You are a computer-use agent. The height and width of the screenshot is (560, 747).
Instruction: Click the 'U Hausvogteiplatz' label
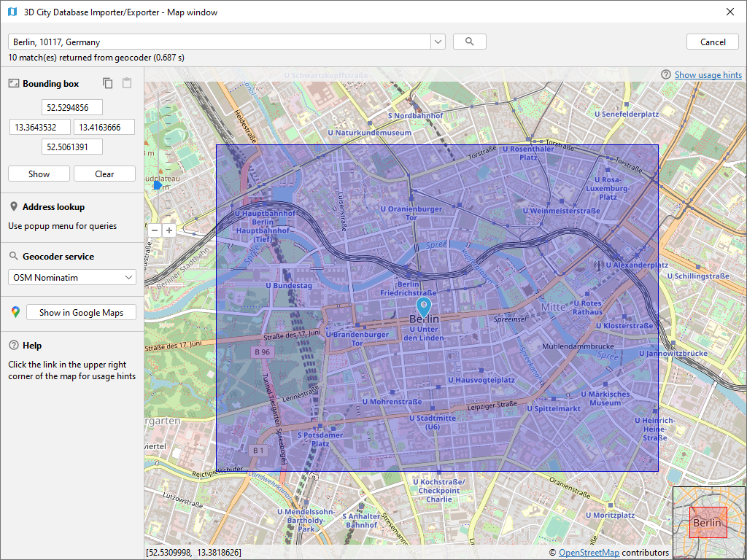tap(481, 379)
